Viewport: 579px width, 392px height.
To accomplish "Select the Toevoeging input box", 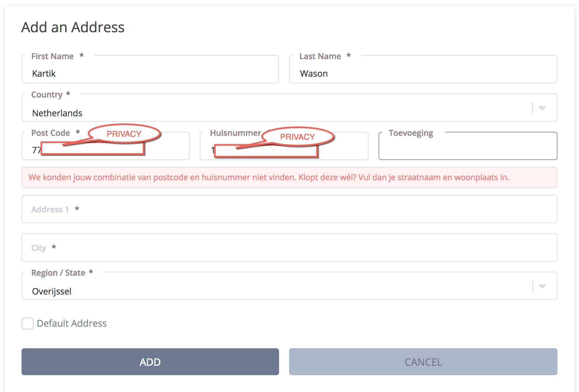I will point(468,146).
